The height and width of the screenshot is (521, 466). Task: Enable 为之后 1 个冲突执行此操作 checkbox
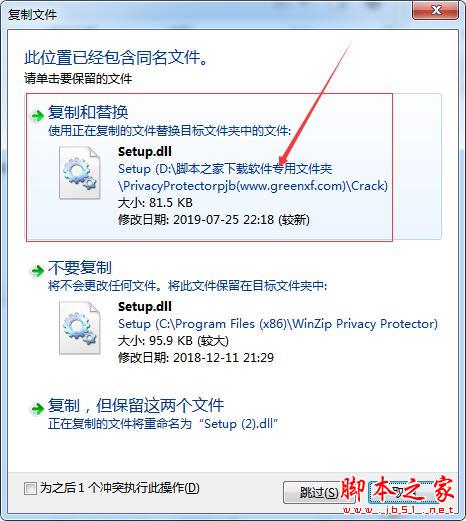(30, 489)
